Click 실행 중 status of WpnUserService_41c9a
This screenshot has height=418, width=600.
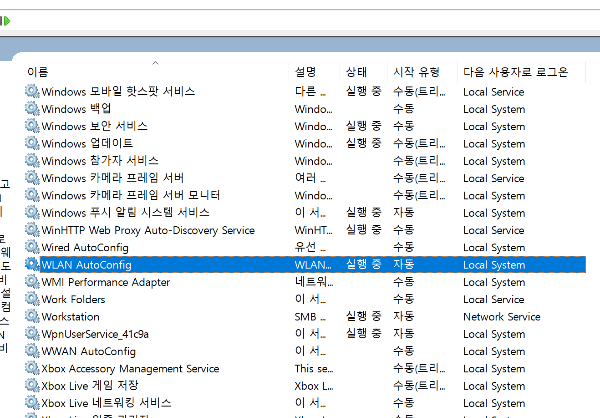click(x=364, y=334)
